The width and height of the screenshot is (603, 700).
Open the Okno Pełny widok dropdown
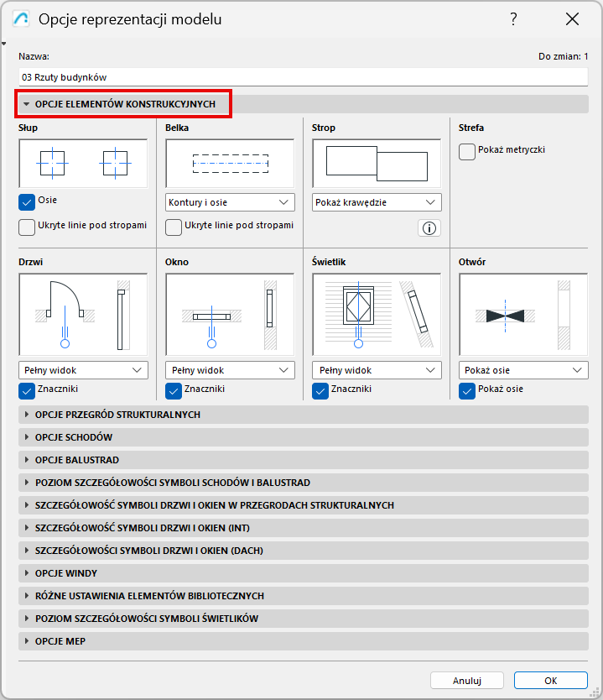click(230, 370)
